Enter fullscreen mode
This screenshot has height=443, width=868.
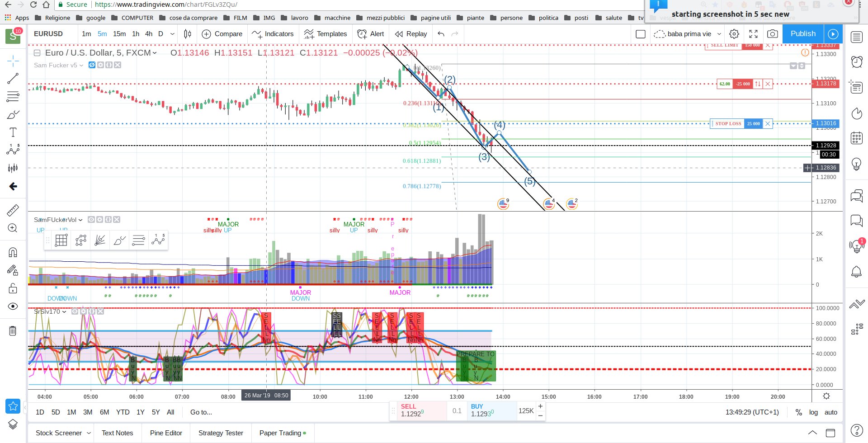coord(753,34)
